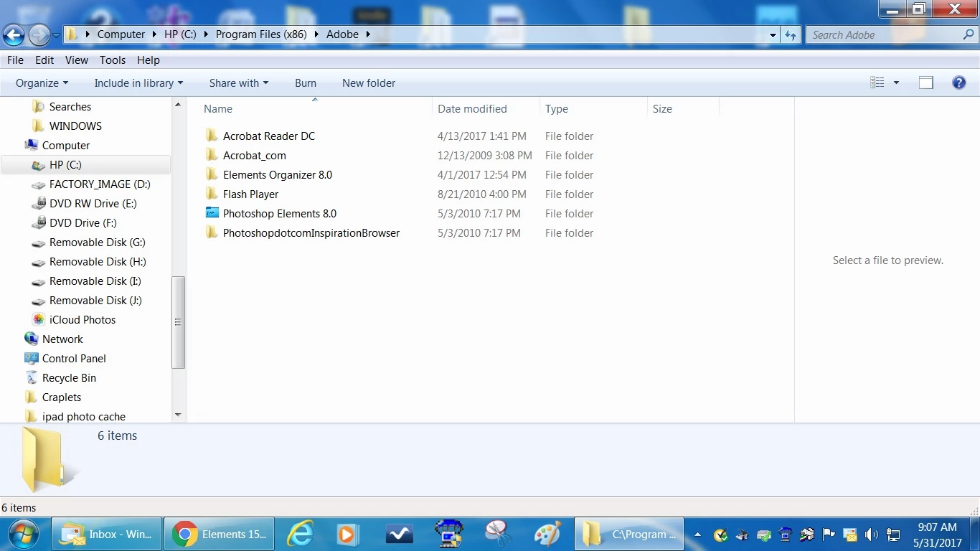Sort by the Size column header
980x551 pixels.
click(x=662, y=109)
